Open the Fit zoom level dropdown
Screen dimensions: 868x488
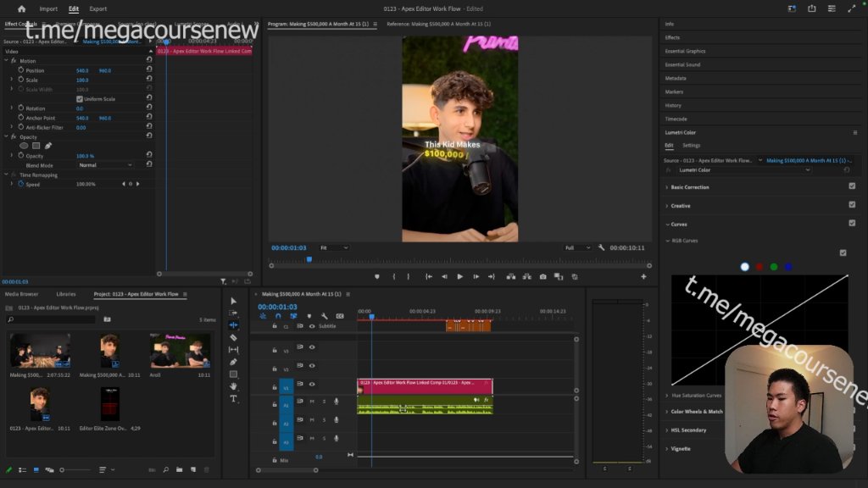coord(334,248)
